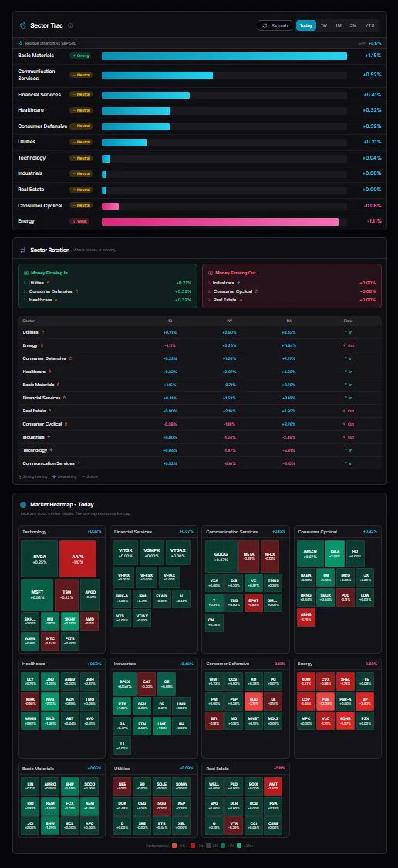Open the BUD tile in Consumer Defensive
This screenshot has height=868, width=398.
[254, 701]
